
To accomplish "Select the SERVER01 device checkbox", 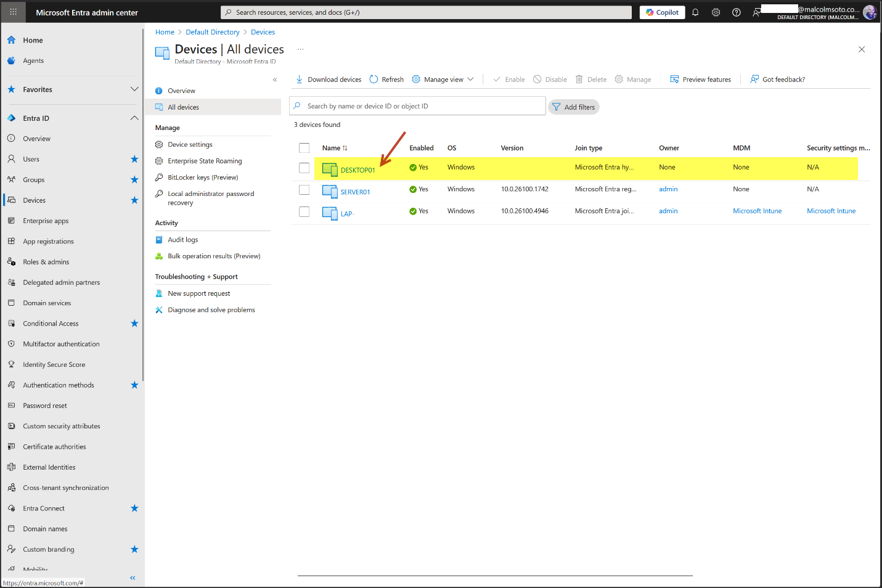I will tap(304, 190).
